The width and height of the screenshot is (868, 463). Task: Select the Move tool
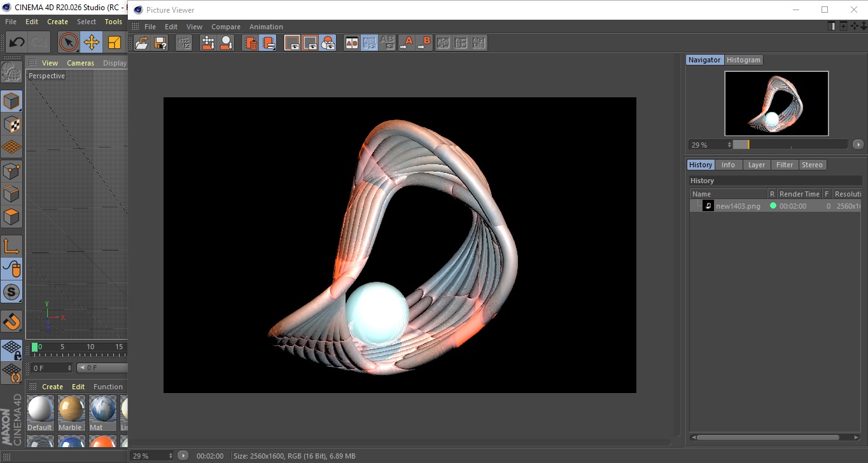coord(92,43)
